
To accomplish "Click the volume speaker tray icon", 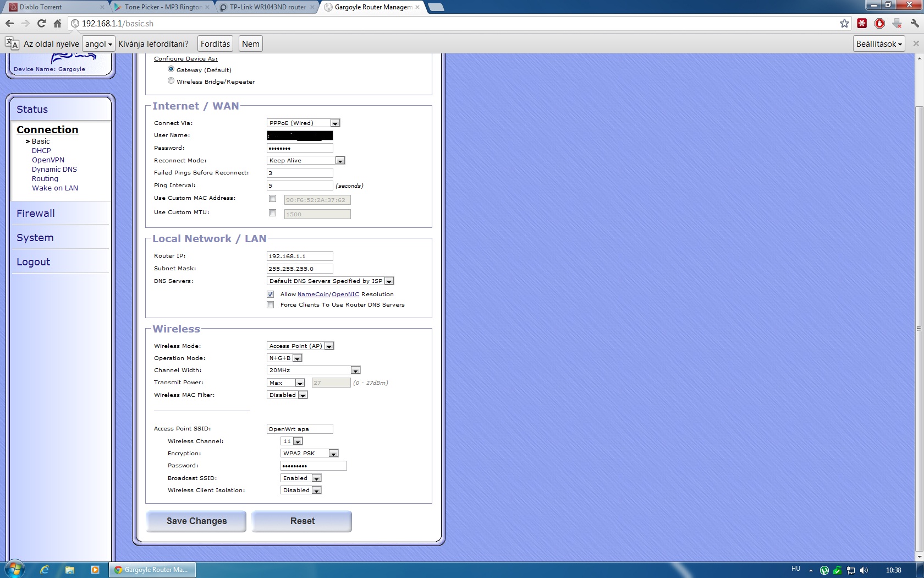I will 864,570.
